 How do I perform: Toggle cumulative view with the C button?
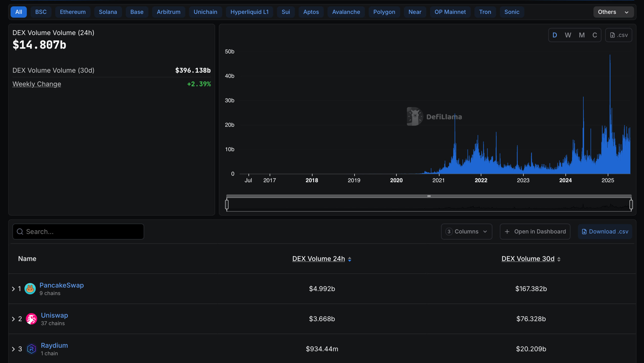(594, 35)
